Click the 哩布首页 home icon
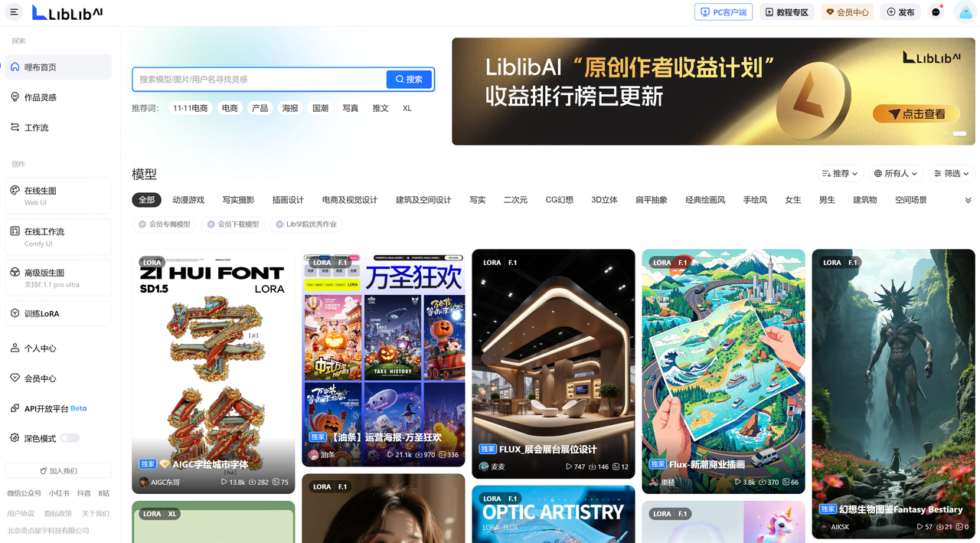The height and width of the screenshot is (543, 980). click(x=15, y=67)
